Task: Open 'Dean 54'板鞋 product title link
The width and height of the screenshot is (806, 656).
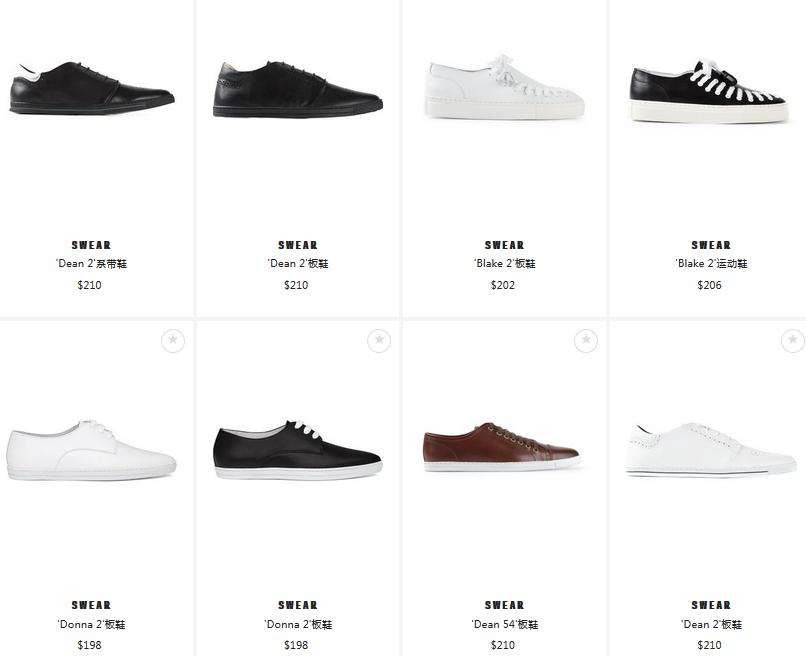Action: tap(504, 625)
